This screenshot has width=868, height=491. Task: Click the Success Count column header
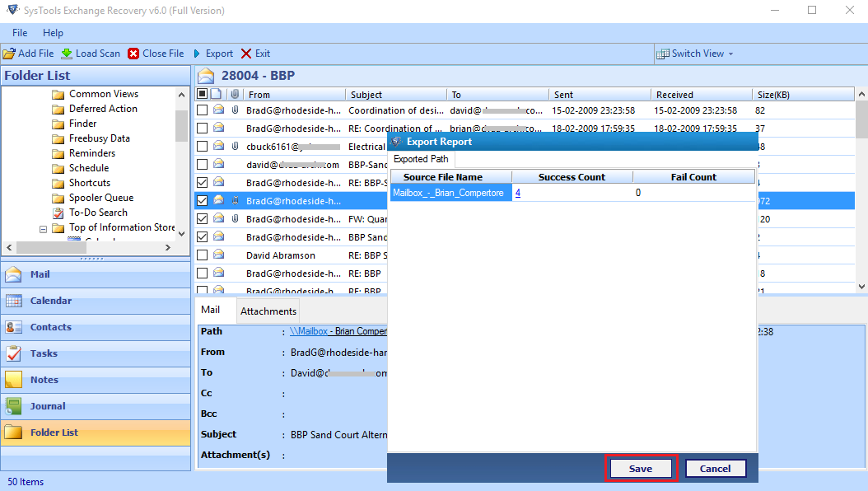coord(572,177)
